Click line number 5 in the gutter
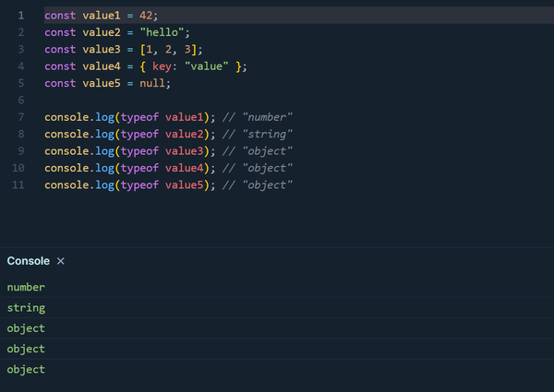 click(21, 83)
